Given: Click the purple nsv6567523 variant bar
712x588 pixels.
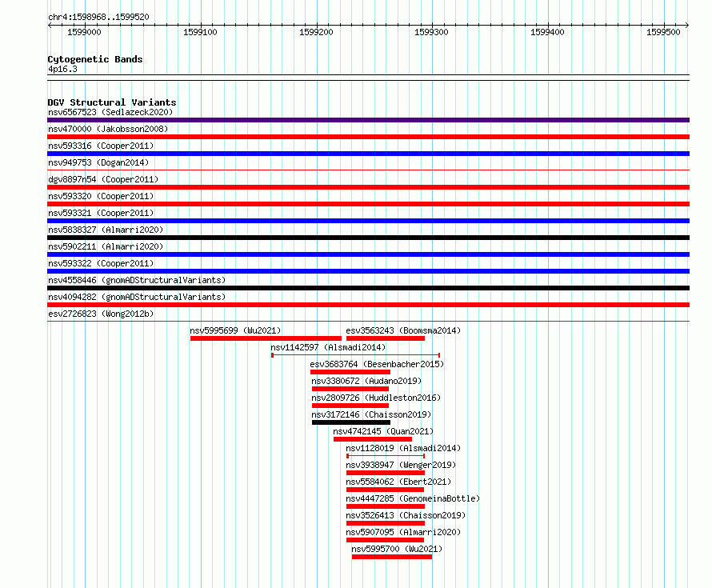Looking at the screenshot, I should (x=368, y=120).
